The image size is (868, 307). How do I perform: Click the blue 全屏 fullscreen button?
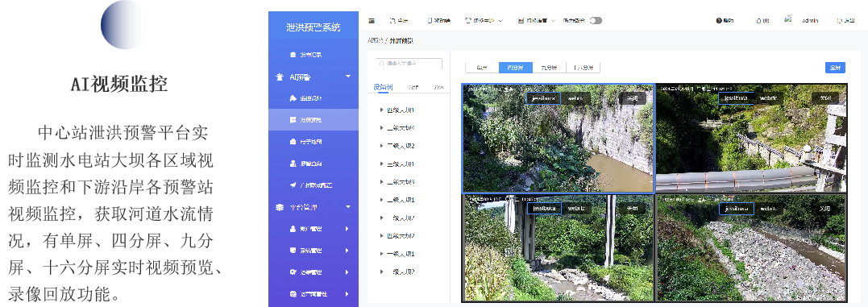pyautogui.click(x=835, y=68)
